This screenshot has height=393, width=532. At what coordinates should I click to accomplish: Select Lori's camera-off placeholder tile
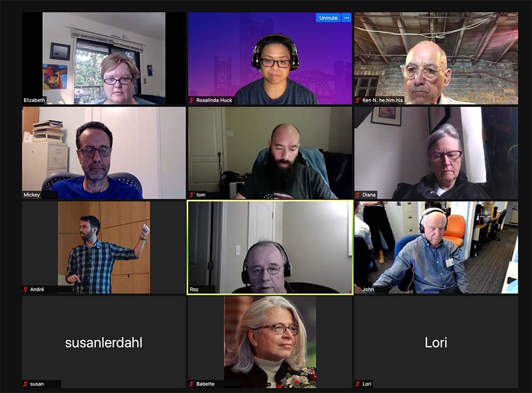point(436,342)
